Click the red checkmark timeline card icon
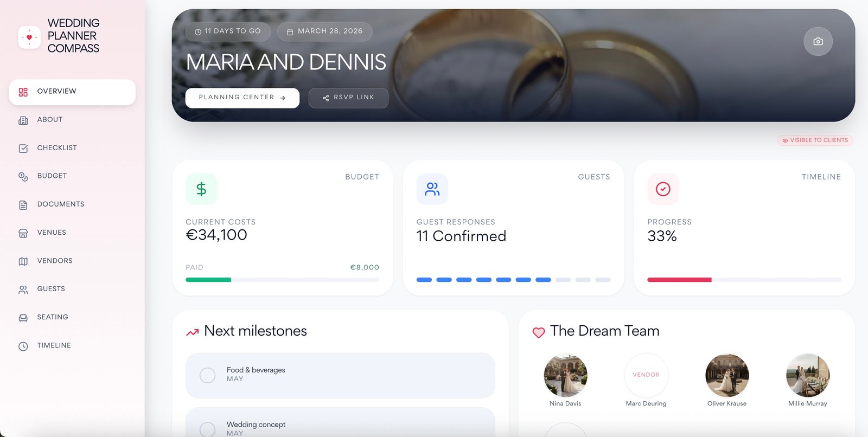 663,189
